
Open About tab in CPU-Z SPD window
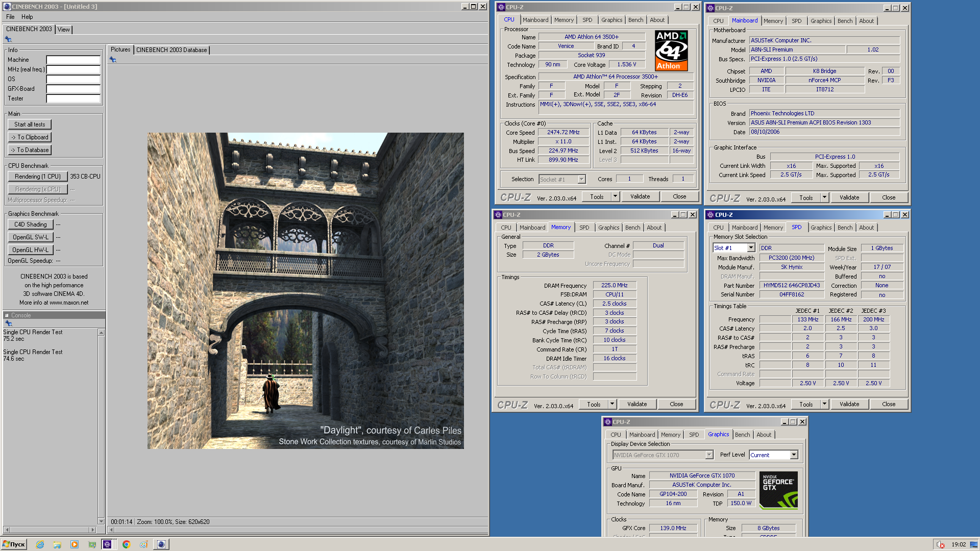(866, 228)
